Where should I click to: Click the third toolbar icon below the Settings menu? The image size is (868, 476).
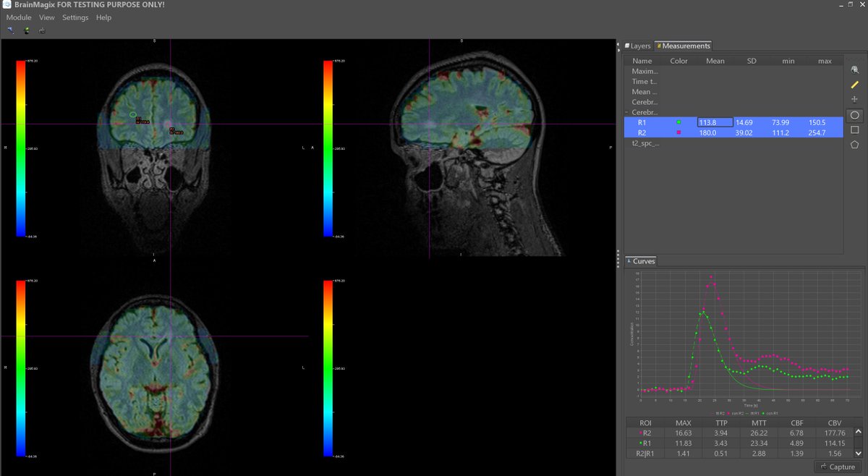tap(43, 30)
